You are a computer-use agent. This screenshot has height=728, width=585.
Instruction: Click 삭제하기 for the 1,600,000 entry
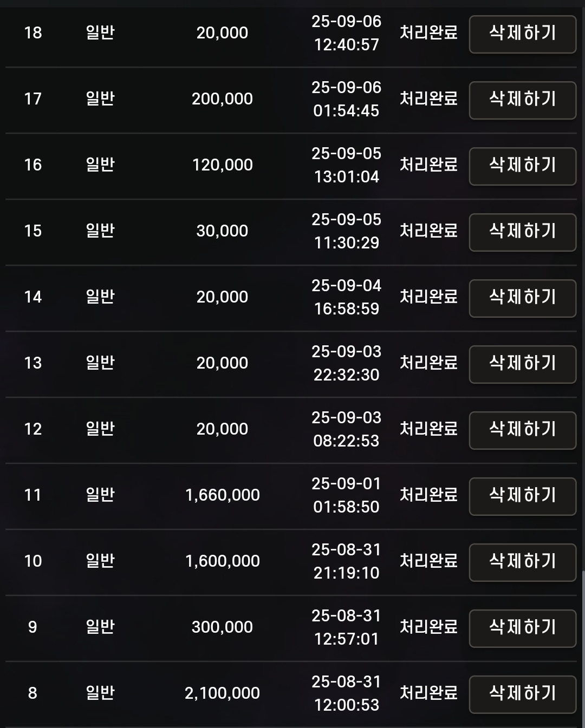click(x=522, y=562)
